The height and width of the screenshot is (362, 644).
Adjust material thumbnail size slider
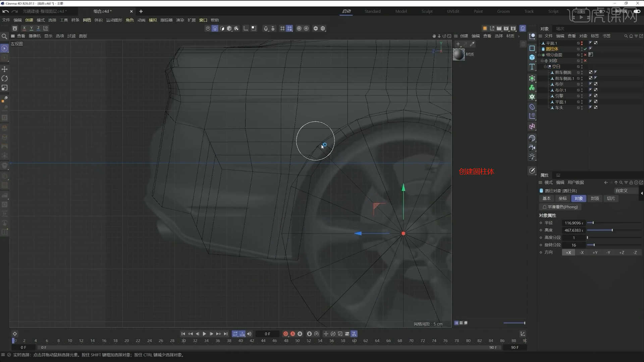514,323
